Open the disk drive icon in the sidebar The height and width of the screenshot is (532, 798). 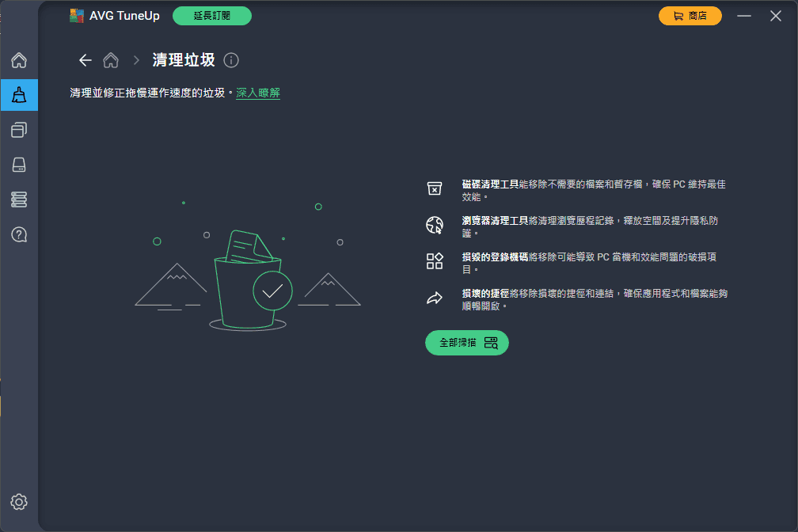(x=19, y=165)
